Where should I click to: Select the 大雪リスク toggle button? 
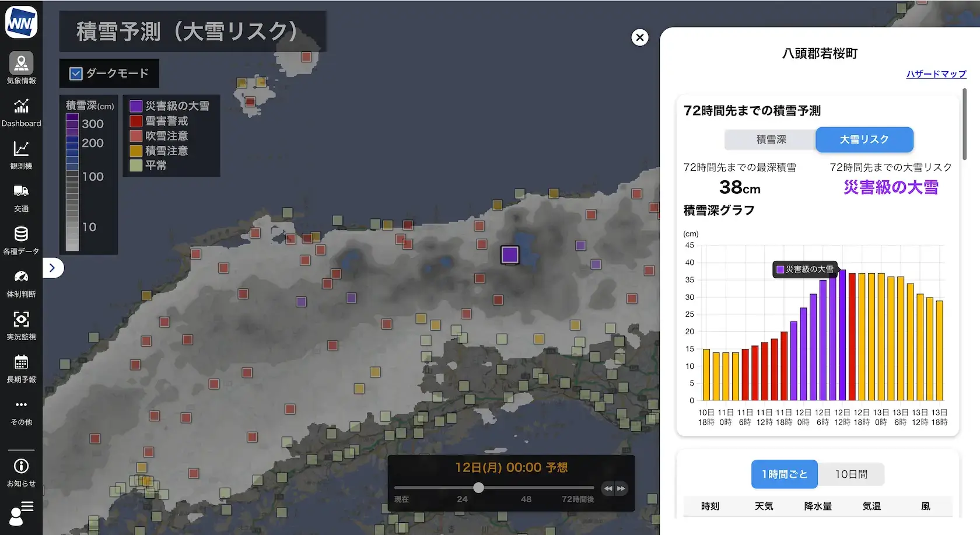pyautogui.click(x=864, y=139)
